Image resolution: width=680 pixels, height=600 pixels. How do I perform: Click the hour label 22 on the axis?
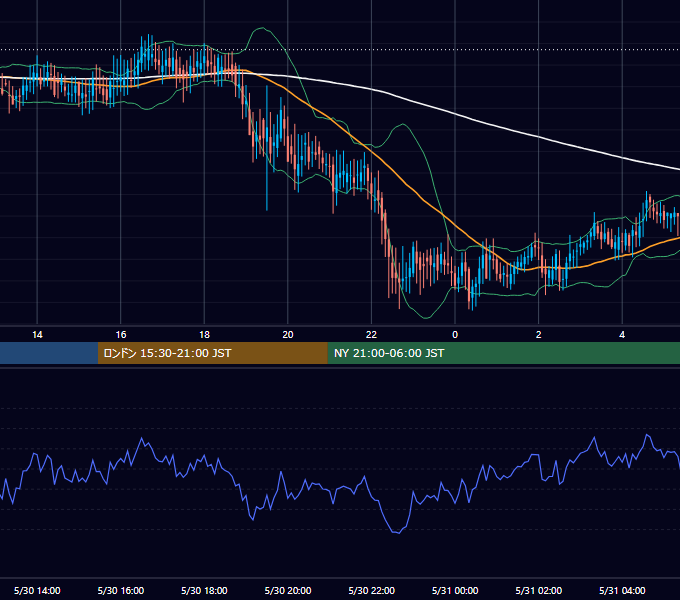click(371, 335)
